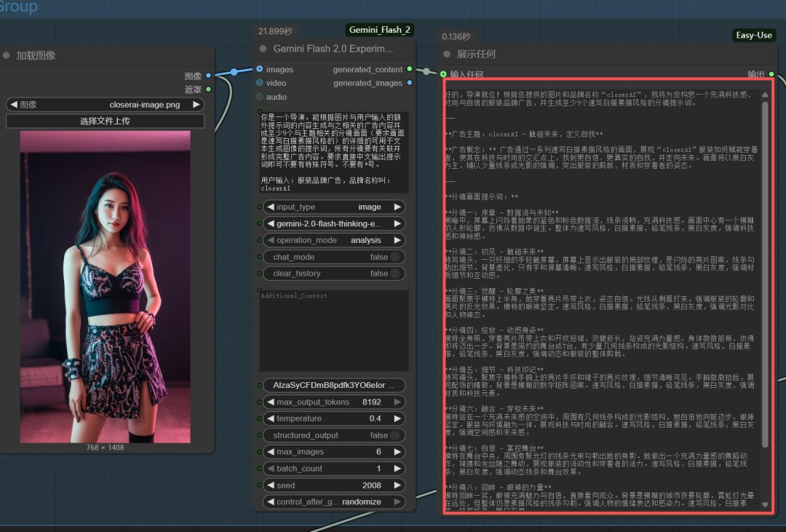Collapse the Gemini Flash 2.0 node title dot

tap(263, 49)
